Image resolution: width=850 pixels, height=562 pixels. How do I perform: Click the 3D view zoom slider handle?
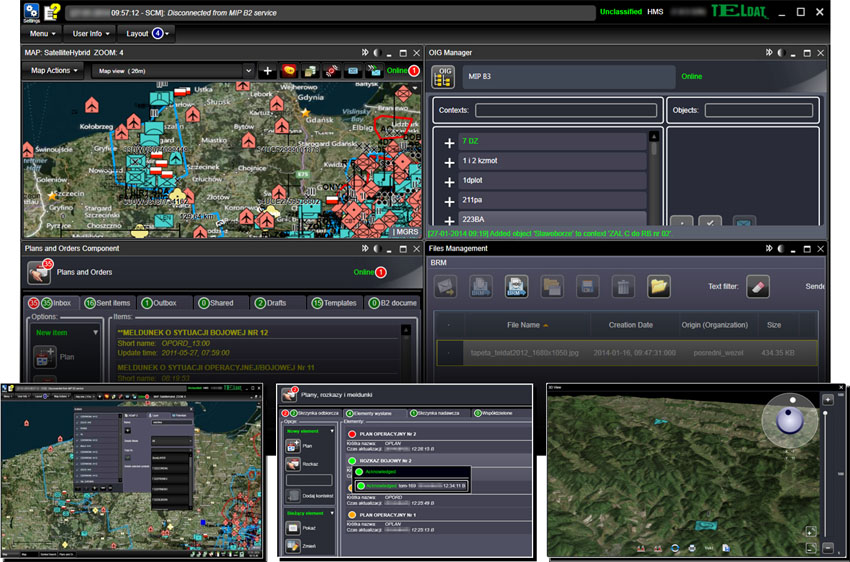(825, 414)
